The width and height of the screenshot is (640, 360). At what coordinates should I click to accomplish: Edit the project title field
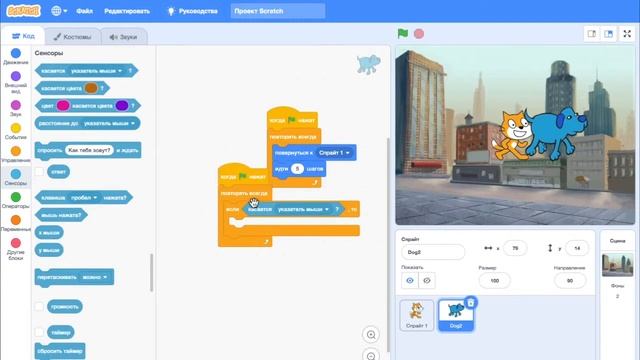(x=278, y=11)
